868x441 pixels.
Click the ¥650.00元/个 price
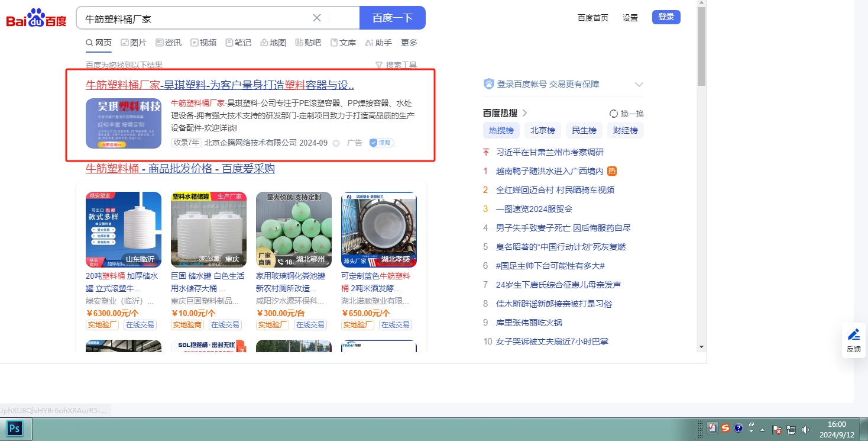366,313
